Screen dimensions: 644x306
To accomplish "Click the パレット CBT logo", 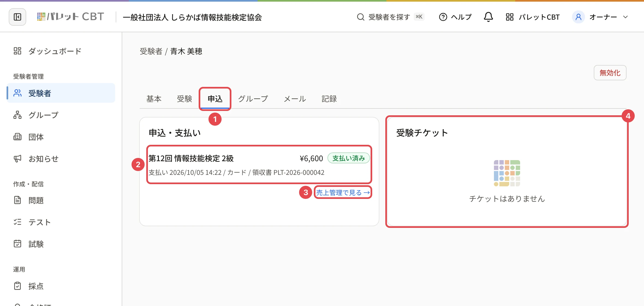I will [70, 17].
